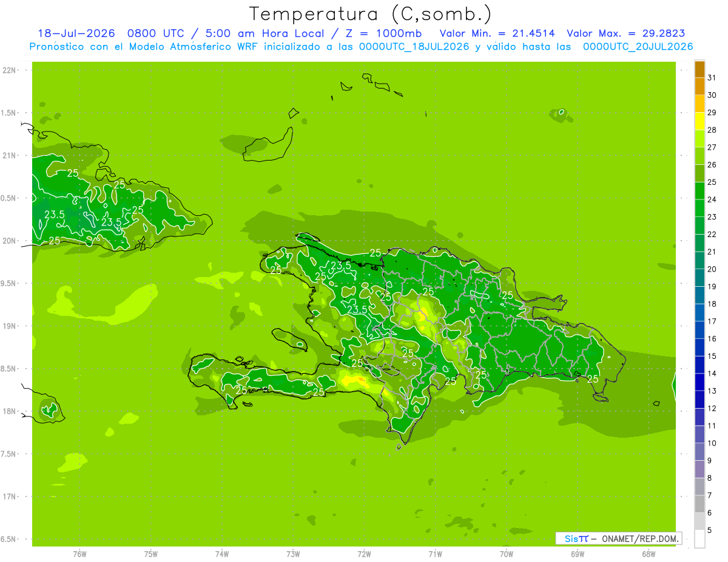Click the blue legend swatch between 16 and 17
Image resolution: width=728 pixels, height=562 pixels.
point(699,330)
